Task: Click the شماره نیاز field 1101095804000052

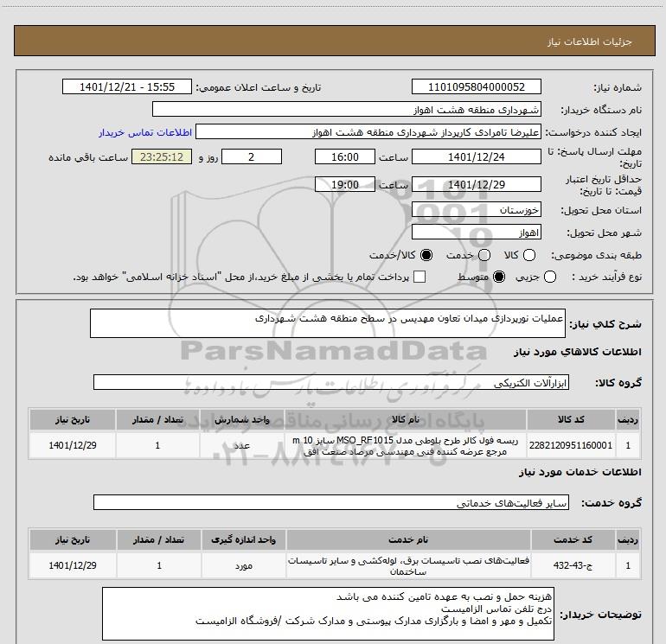Action: tap(476, 86)
